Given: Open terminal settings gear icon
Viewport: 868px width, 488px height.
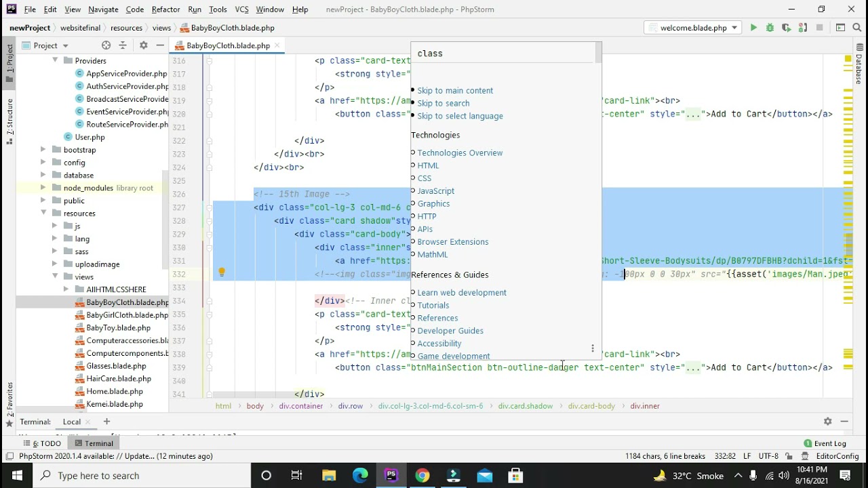Looking at the screenshot, I should pos(827,422).
